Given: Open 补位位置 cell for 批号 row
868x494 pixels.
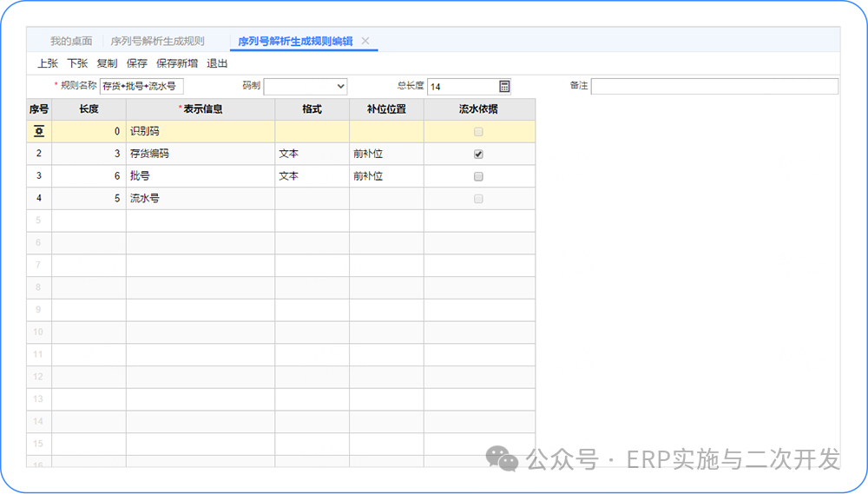Looking at the screenshot, I should click(386, 176).
